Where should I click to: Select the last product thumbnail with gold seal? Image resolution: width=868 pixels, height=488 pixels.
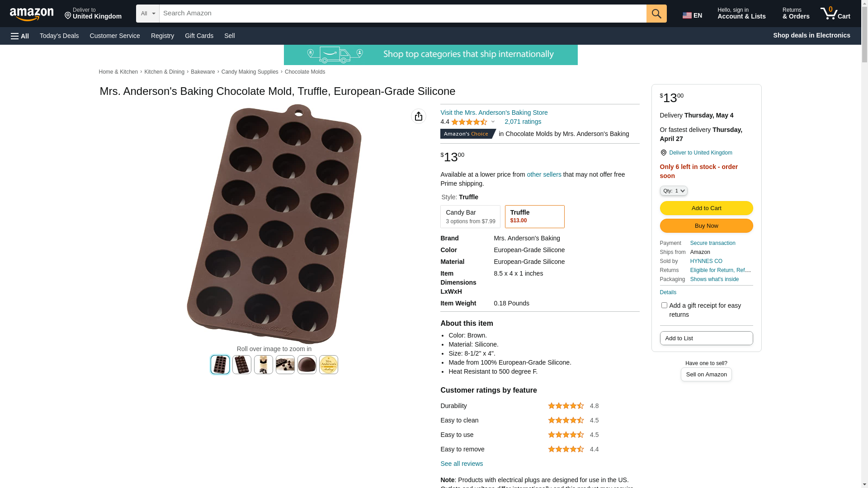329,365
